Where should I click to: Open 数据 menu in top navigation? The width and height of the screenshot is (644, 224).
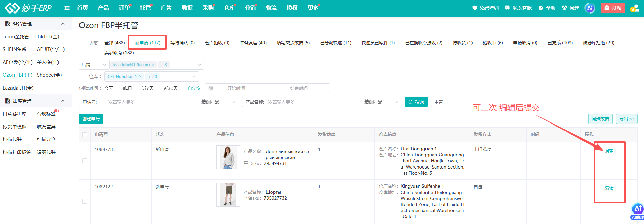tap(187, 8)
